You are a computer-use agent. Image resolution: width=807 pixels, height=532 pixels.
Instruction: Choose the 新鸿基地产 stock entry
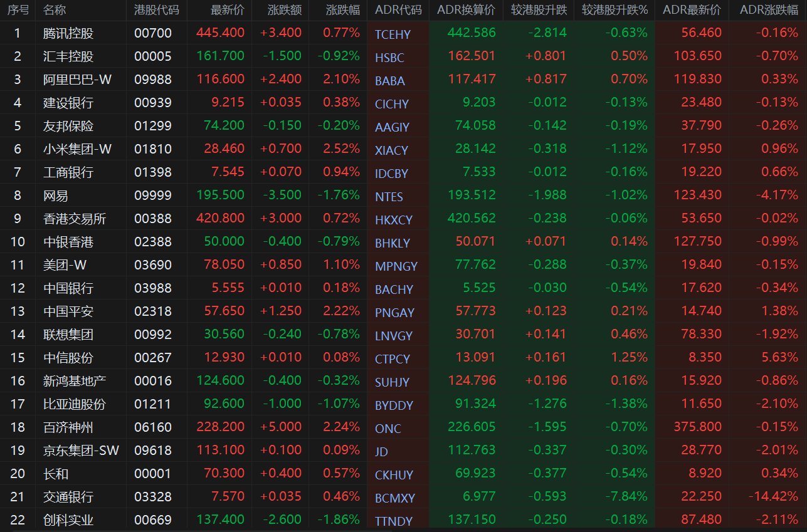(x=75, y=381)
